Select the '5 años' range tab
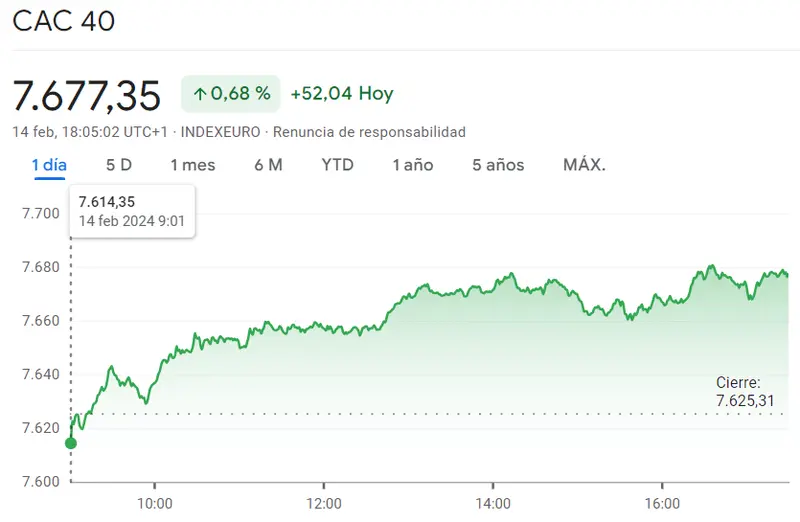Image resolution: width=800 pixels, height=522 pixels. [498, 165]
